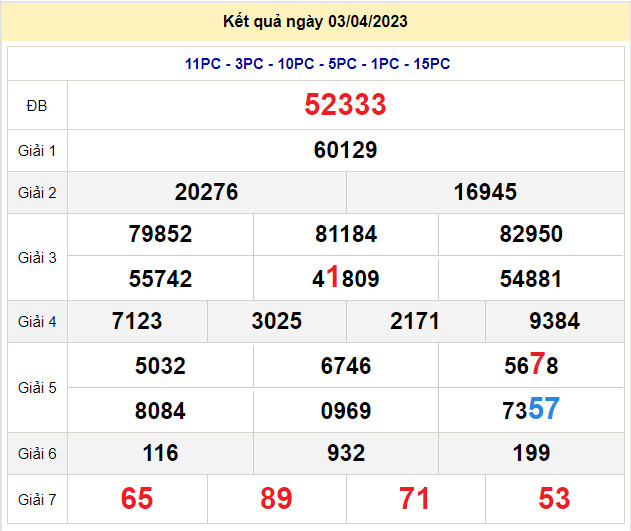
Task: Select Giải 3 number 81184
Action: [346, 234]
